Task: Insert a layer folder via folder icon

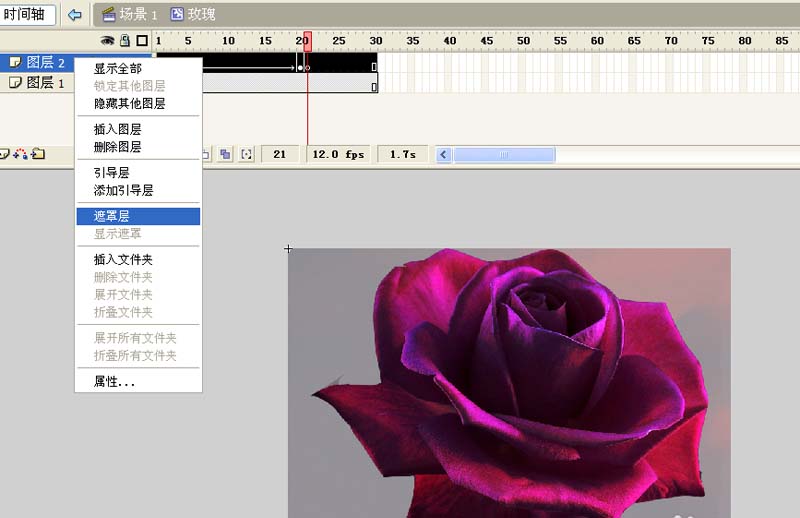Action: [x=38, y=154]
